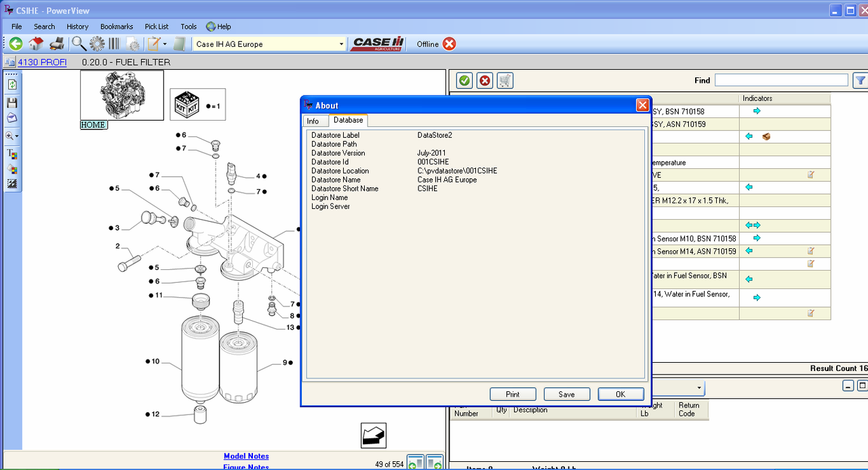Click the text color T icon
Viewport: 868px width, 470px height.
click(x=12, y=154)
